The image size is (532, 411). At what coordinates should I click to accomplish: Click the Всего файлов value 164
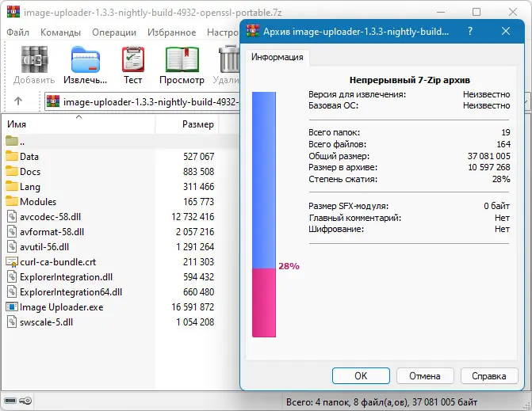[503, 144]
